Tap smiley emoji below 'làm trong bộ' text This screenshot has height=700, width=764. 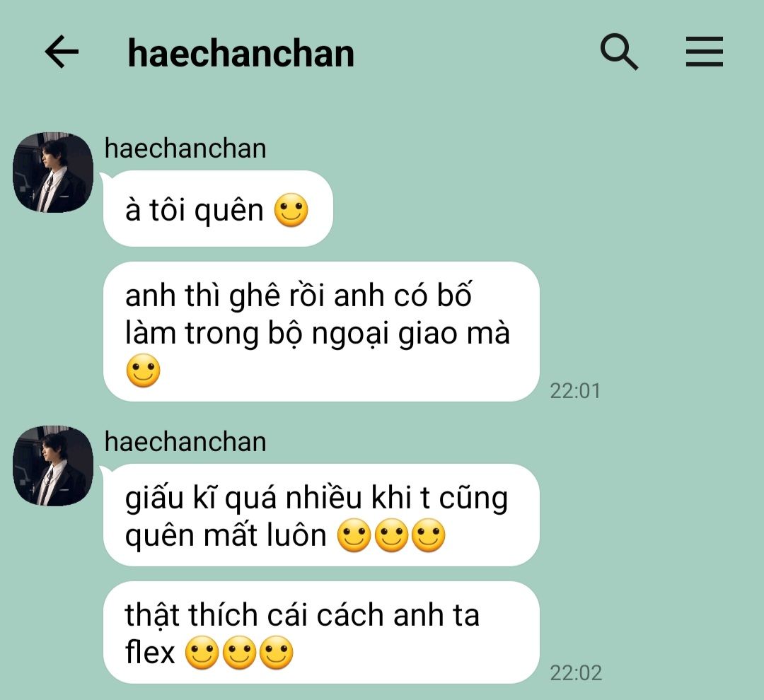click(x=143, y=371)
